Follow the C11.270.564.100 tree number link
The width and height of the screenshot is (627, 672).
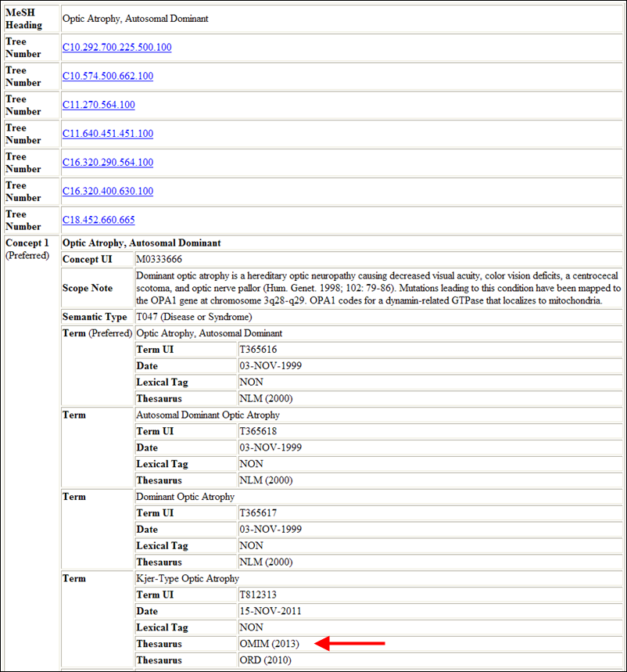click(x=99, y=105)
